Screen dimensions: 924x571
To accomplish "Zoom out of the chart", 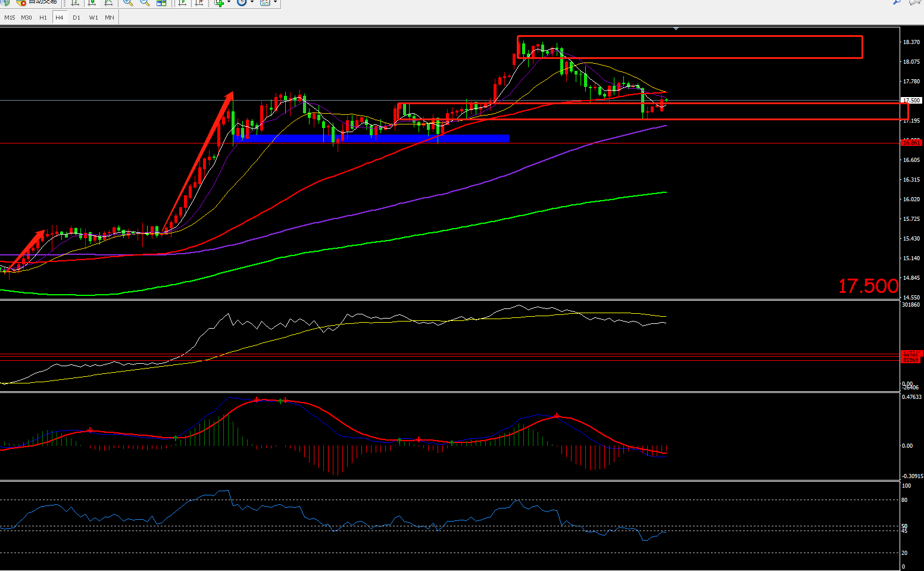I will [145, 2].
